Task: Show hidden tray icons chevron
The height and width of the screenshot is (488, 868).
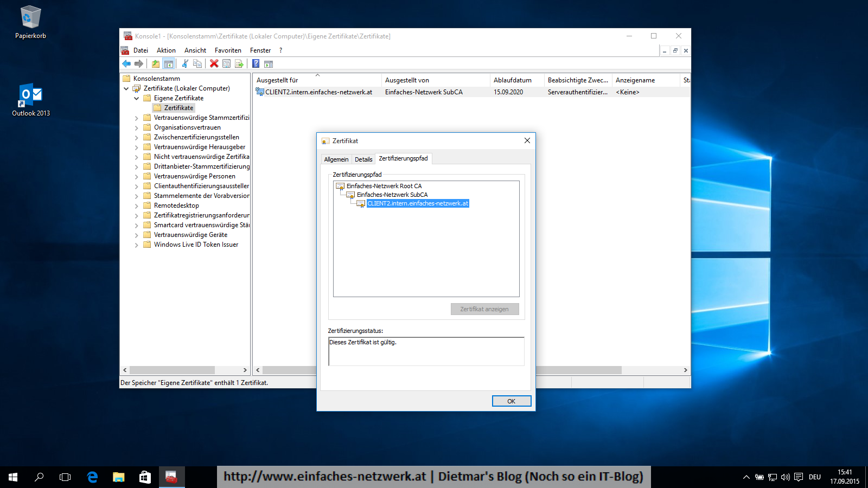Action: coord(746,477)
